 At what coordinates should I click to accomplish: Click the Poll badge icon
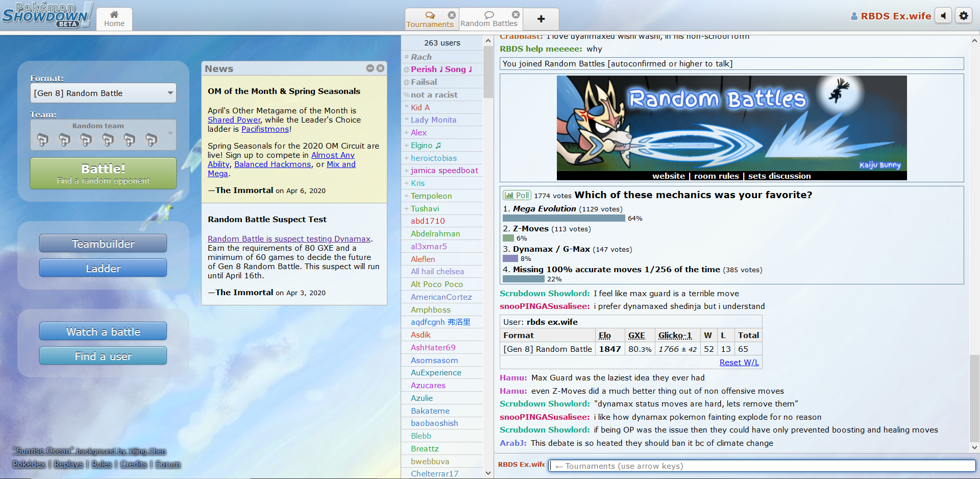517,195
